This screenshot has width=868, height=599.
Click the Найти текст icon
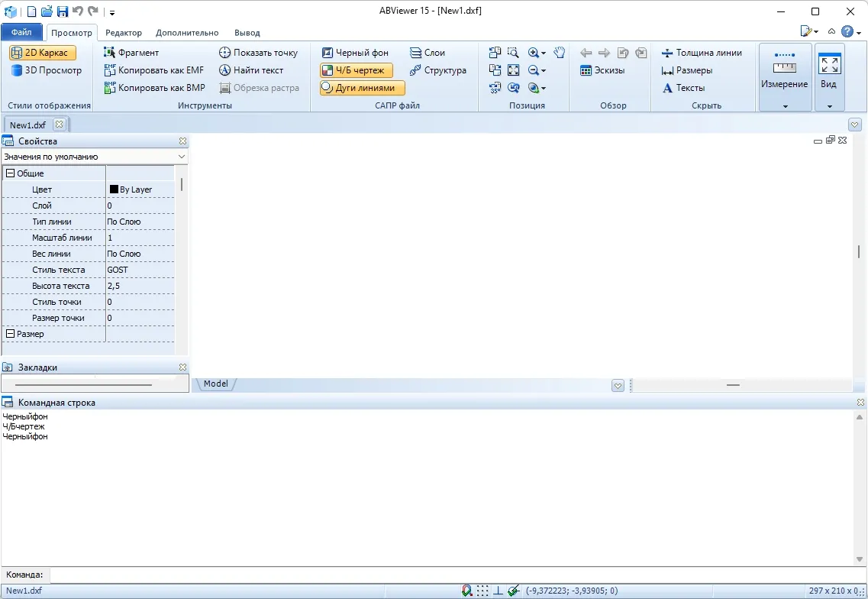[x=224, y=70]
